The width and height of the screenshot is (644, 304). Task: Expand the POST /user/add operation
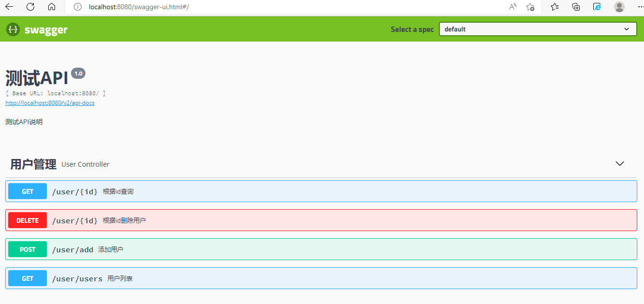tap(321, 249)
